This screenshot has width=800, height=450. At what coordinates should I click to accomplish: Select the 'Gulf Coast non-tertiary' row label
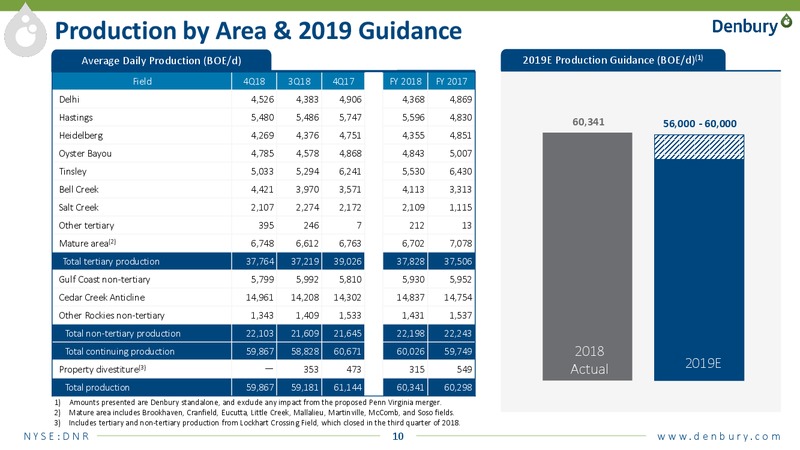coord(104,280)
